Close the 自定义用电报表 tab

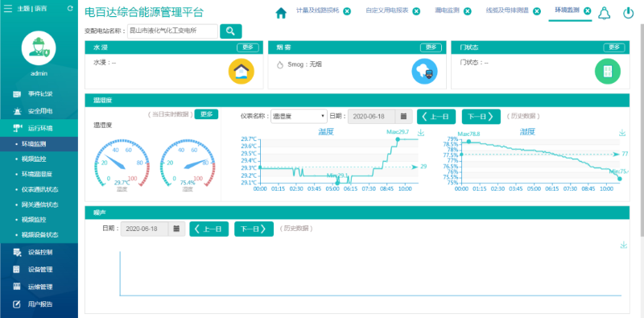coord(416,11)
